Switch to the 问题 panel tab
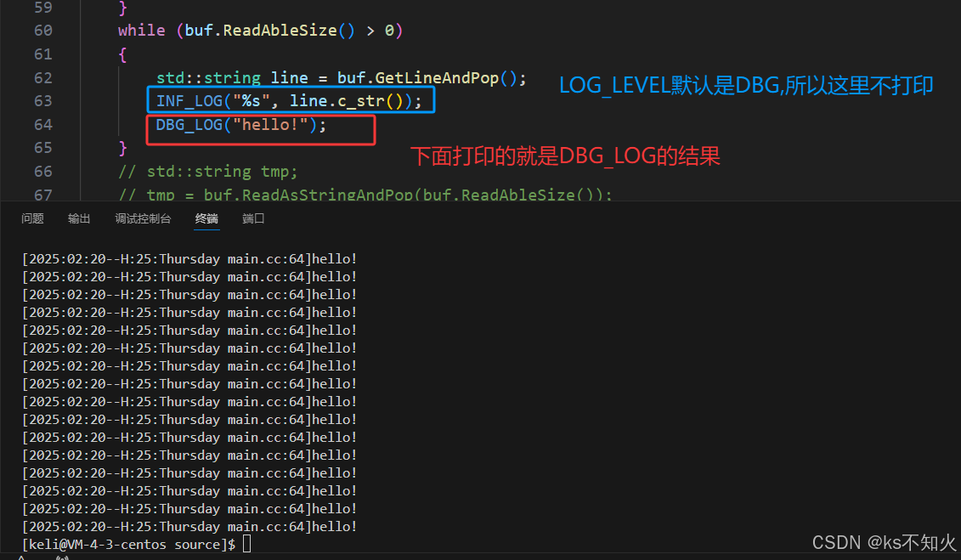 click(x=32, y=218)
